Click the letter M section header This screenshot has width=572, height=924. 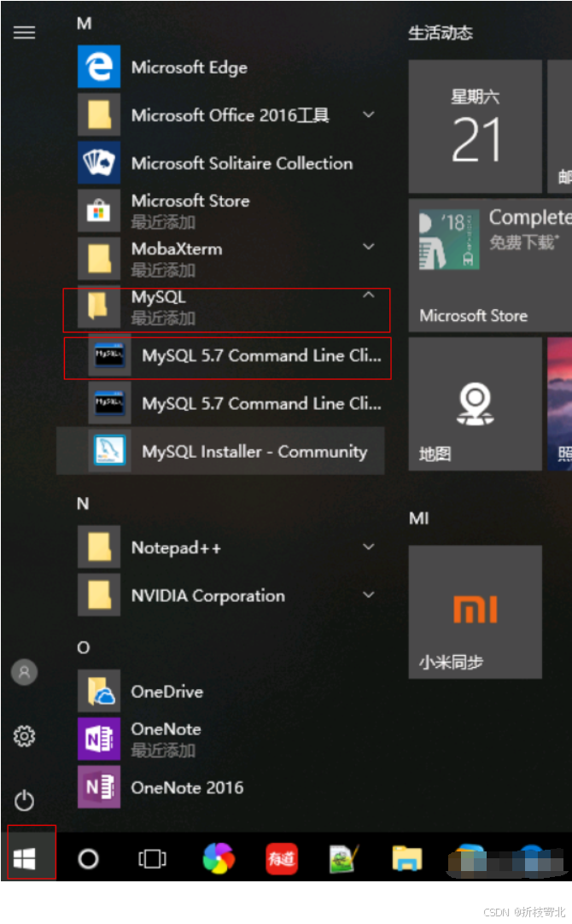coord(85,24)
